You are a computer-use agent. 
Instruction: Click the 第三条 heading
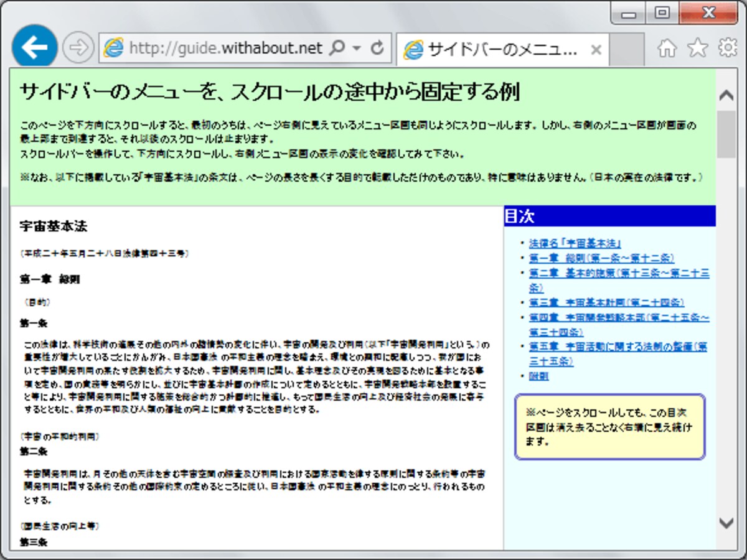click(x=34, y=542)
